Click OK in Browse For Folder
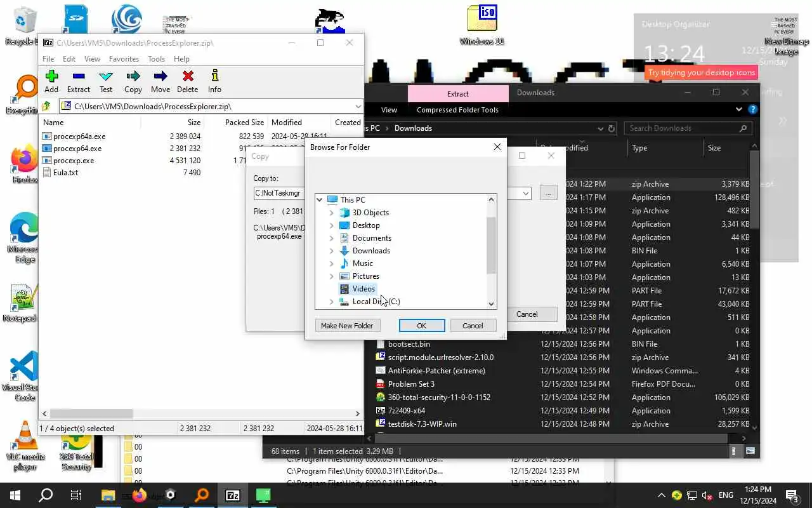This screenshot has width=812, height=508. [422, 326]
